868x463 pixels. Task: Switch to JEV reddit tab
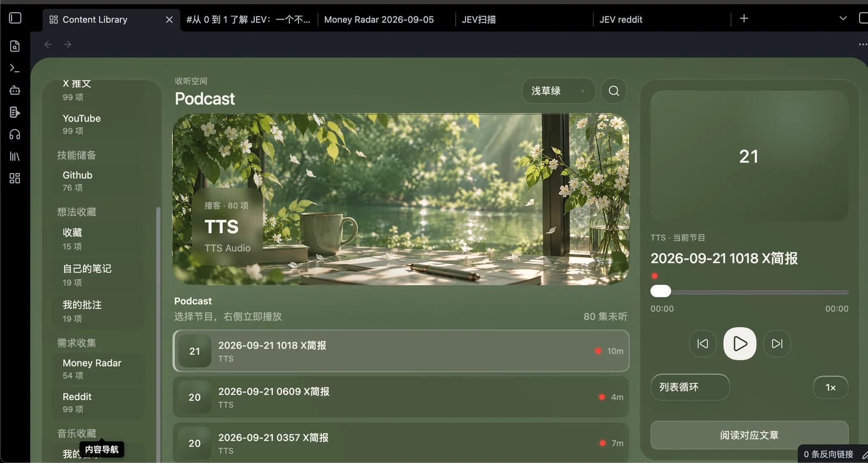tap(662, 19)
